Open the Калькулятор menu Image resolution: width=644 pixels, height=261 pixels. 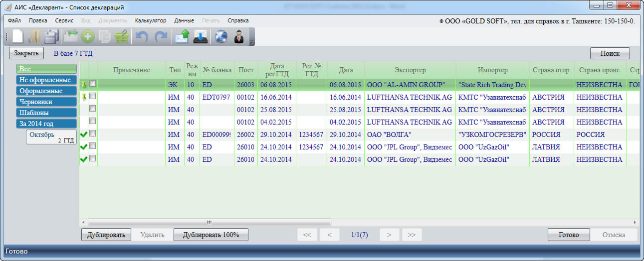pos(151,20)
